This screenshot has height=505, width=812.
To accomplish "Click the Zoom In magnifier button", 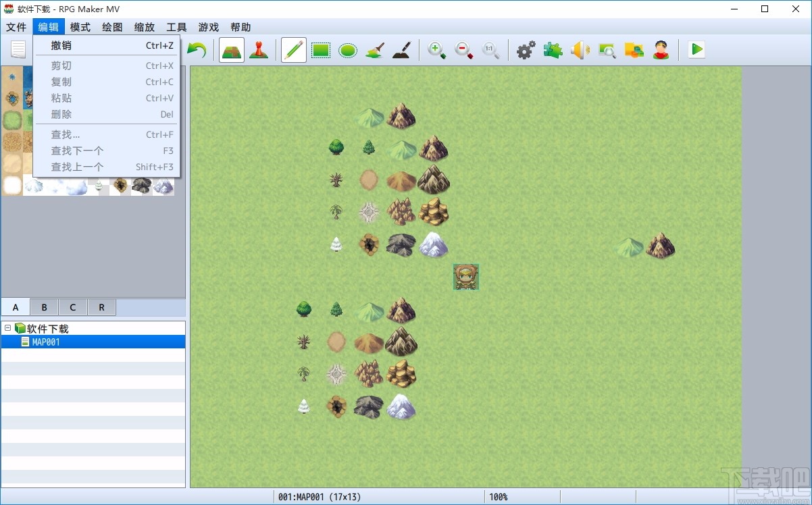I will pos(437,49).
